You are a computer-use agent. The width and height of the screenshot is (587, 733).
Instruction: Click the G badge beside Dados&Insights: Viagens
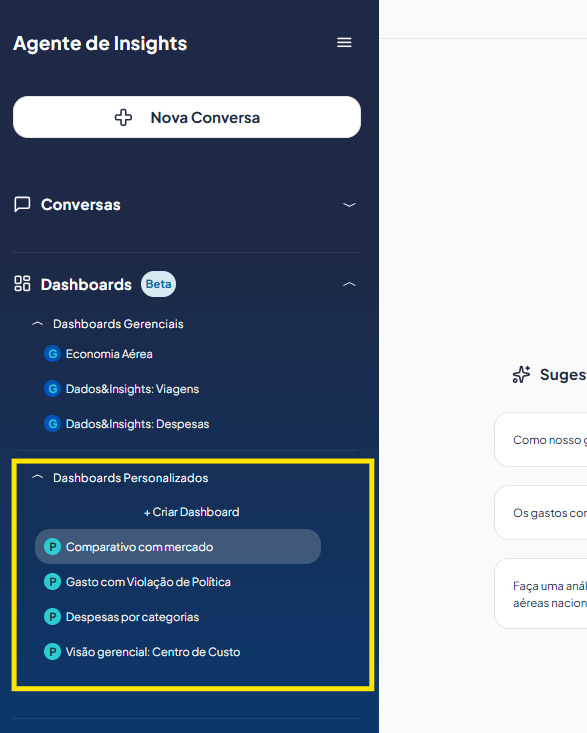(x=52, y=389)
